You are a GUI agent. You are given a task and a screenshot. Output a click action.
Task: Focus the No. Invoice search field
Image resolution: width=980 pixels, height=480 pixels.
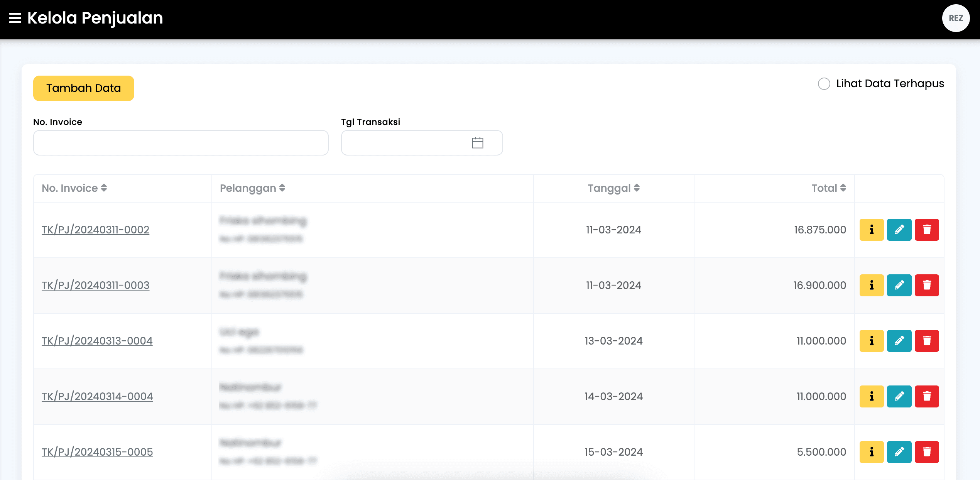point(181,143)
